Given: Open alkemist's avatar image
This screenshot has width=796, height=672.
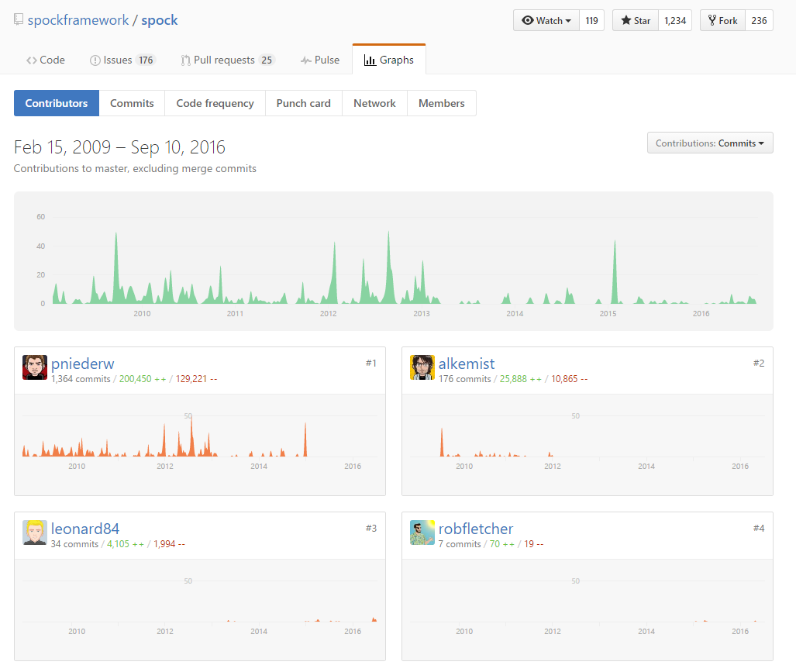Looking at the screenshot, I should (x=422, y=367).
